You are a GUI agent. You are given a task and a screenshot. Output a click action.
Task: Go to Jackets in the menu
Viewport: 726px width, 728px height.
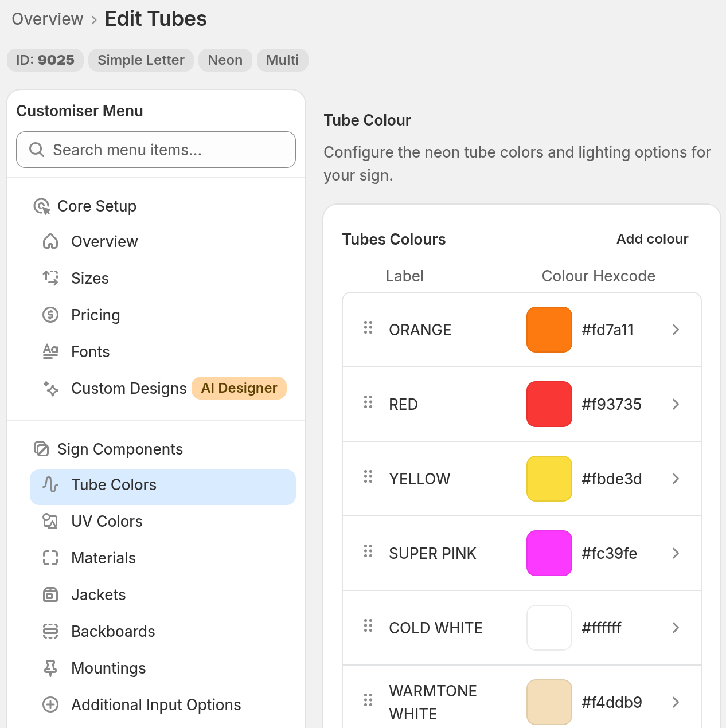163,594
